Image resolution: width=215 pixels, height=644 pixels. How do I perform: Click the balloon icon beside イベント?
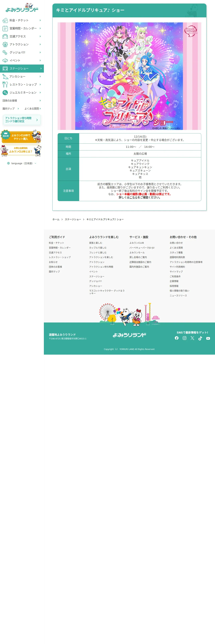click(x=5, y=61)
